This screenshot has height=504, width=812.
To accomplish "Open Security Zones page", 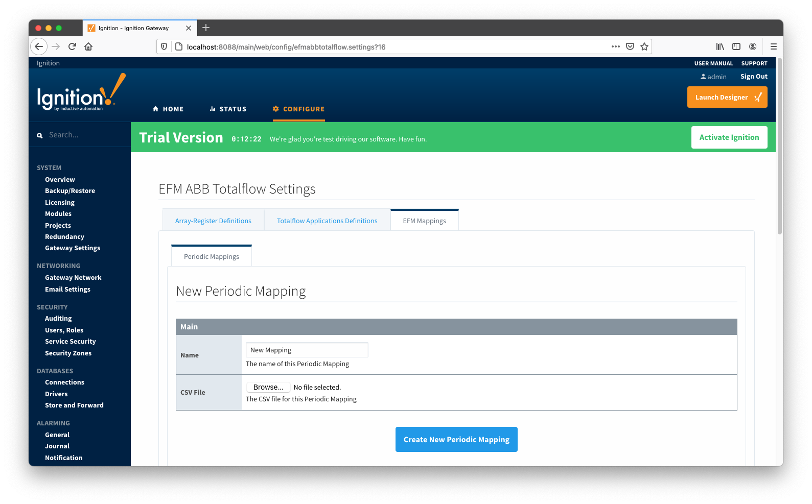I will [68, 353].
